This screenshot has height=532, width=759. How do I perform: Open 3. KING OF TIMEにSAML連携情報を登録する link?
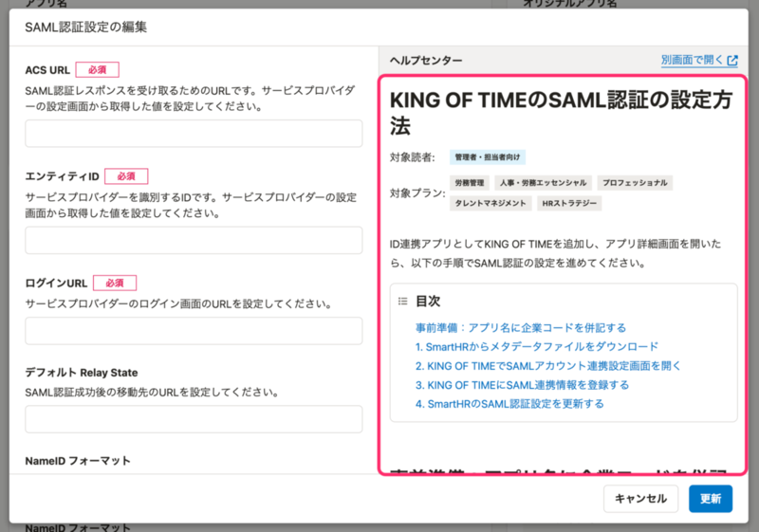click(523, 385)
